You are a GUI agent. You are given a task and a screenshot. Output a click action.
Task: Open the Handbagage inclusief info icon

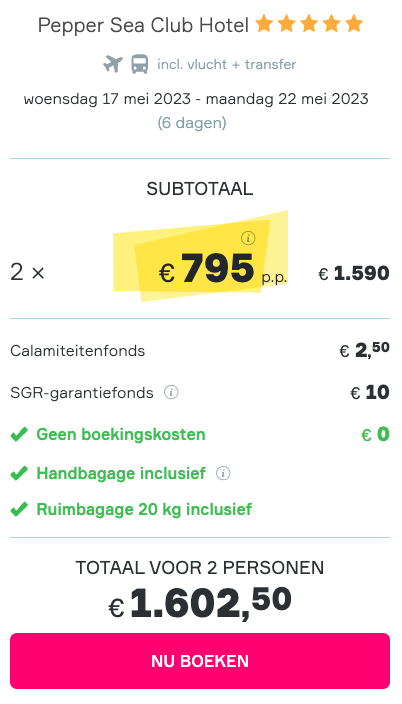tap(223, 473)
